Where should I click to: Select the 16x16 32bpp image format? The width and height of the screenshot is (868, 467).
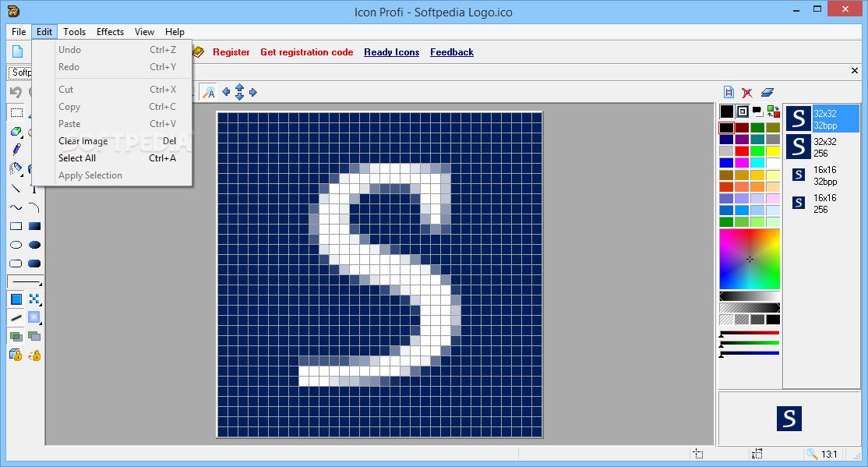pyautogui.click(x=823, y=175)
